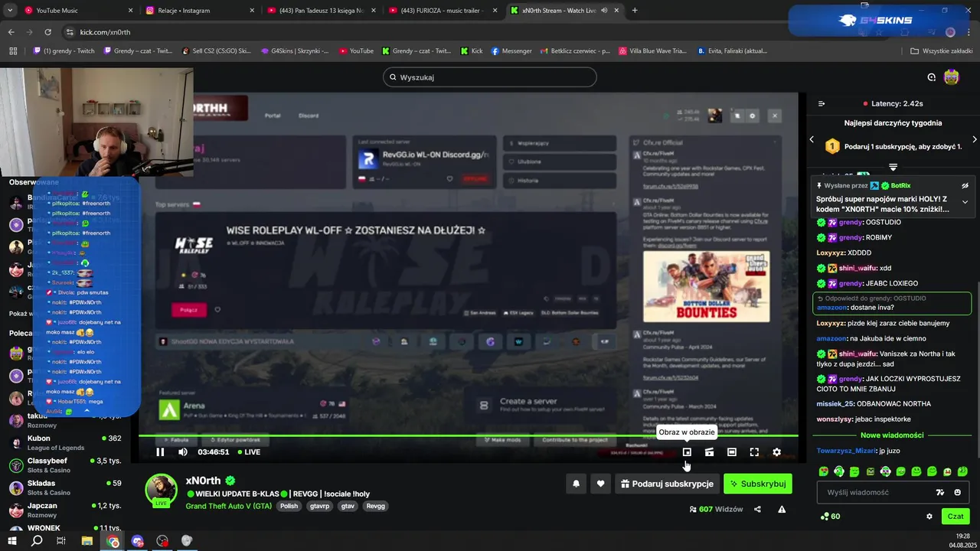Reload the current page
This screenshot has width=980, height=551.
point(48,32)
